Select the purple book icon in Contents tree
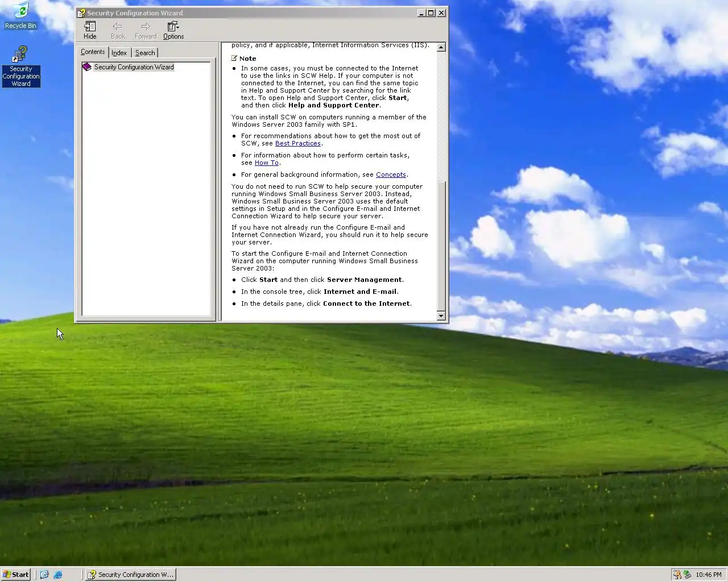728x582 pixels. click(x=86, y=67)
